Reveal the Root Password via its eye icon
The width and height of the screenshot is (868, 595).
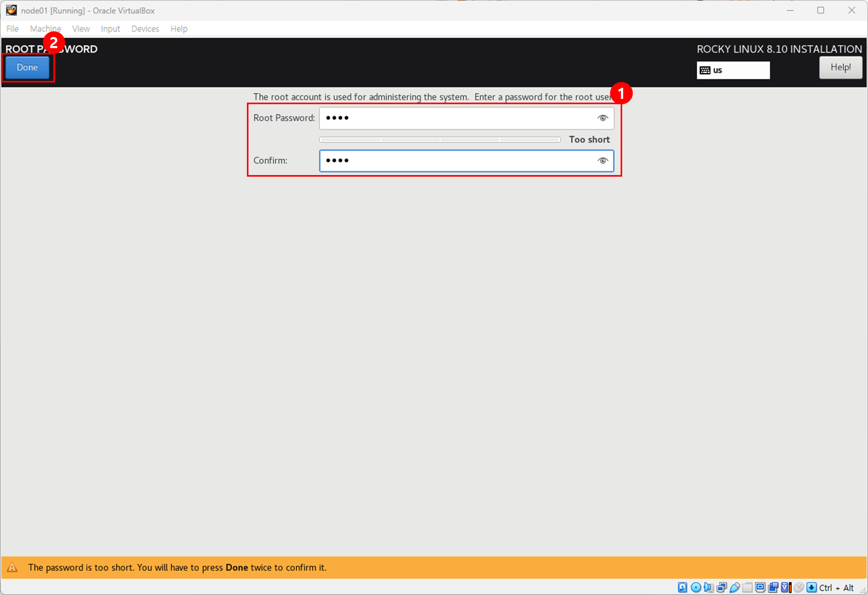pyautogui.click(x=603, y=118)
